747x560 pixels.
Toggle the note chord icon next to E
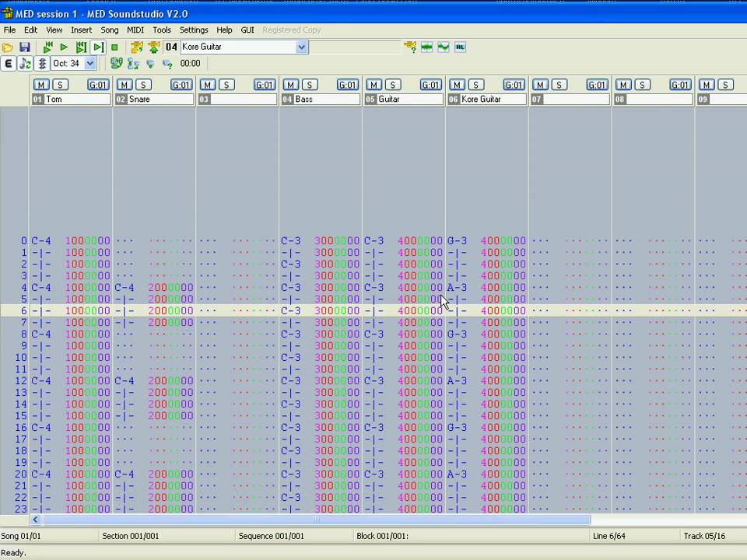[x=25, y=63]
